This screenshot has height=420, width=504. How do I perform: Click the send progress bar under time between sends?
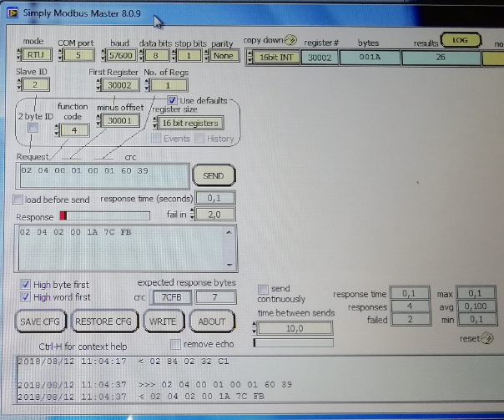point(293,342)
